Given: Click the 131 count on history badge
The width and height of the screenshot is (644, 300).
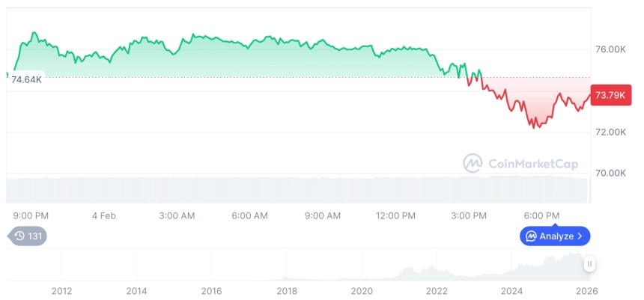Looking at the screenshot, I should [35, 236].
